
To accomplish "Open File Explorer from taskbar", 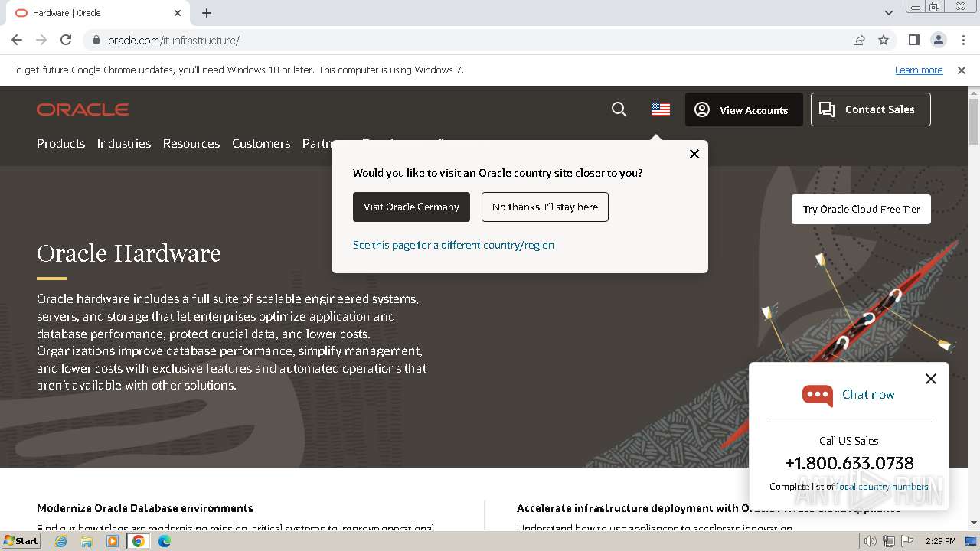I will 87,541.
